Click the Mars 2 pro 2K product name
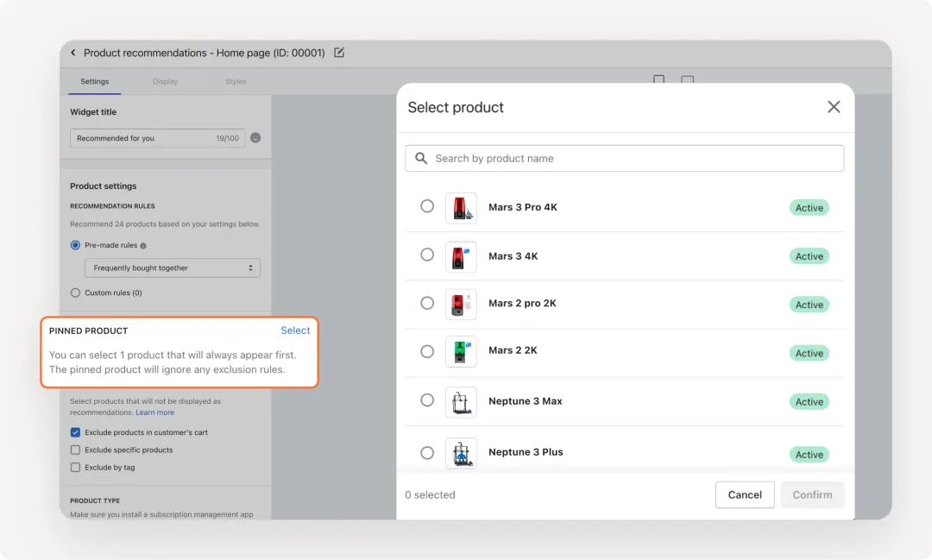 point(522,303)
